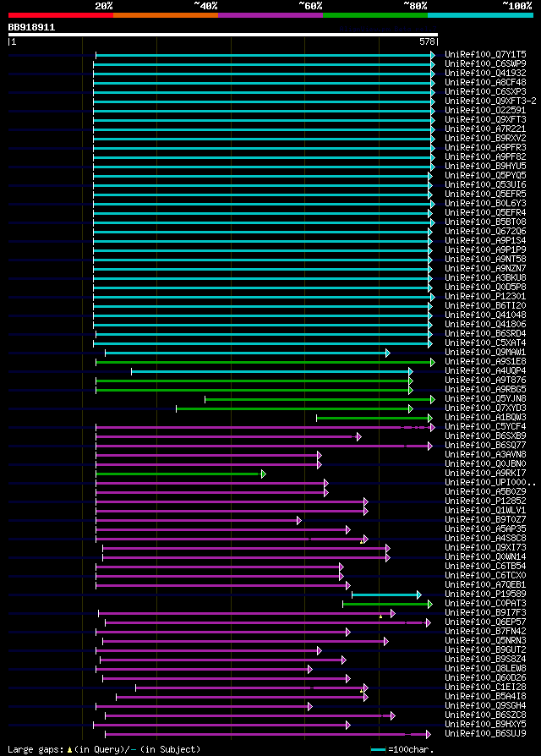Select label UniRef100_A4S8C8
541x756 pixels.
(485, 539)
